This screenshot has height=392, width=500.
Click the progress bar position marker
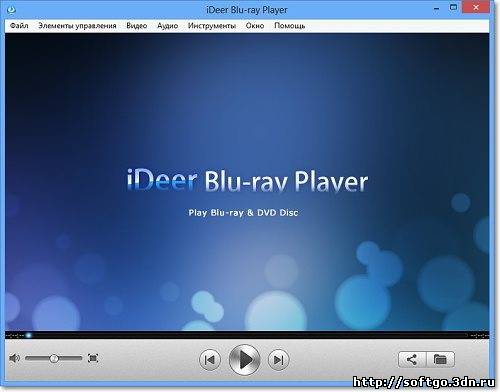pyautogui.click(x=29, y=335)
